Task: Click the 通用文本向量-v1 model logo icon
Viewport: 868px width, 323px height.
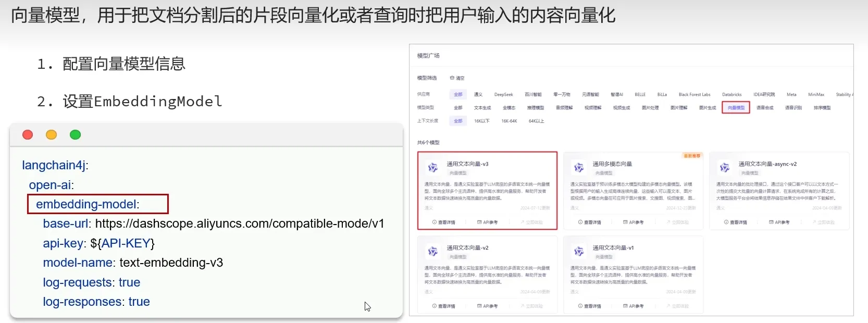Action: coord(578,251)
